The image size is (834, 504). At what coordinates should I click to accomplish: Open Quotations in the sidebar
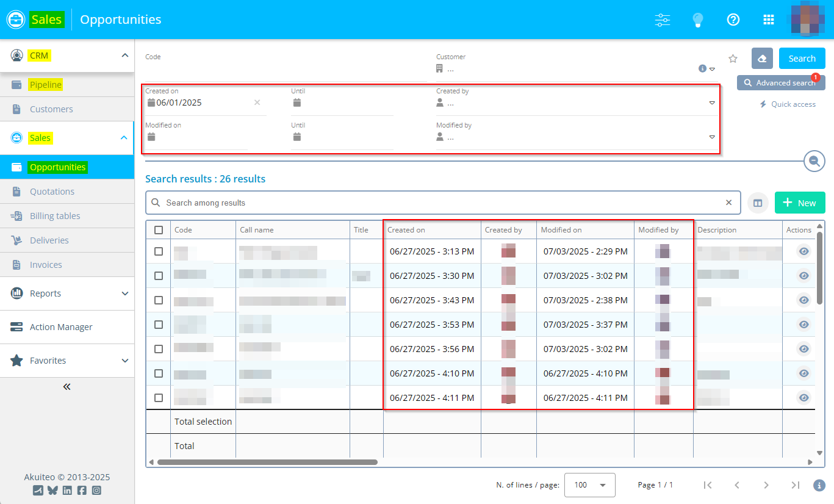point(52,192)
